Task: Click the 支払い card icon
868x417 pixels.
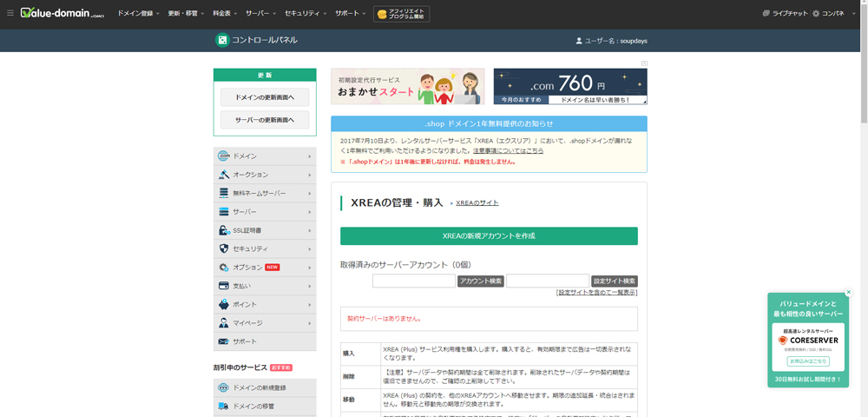Action: pos(224,286)
